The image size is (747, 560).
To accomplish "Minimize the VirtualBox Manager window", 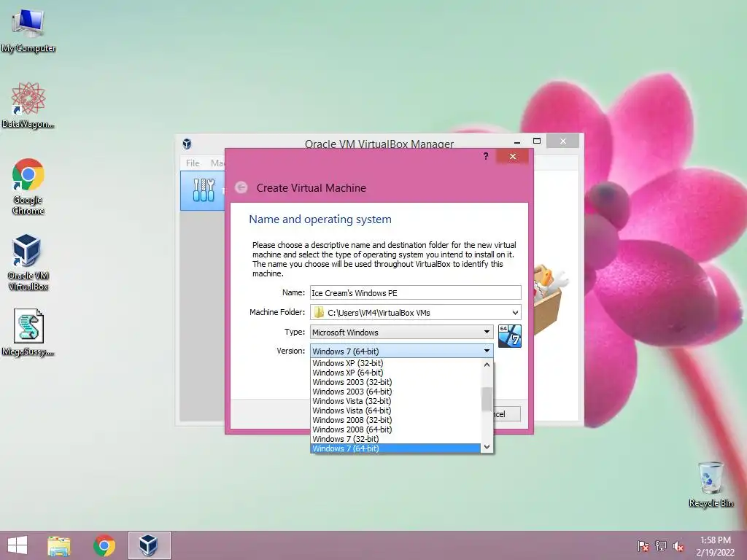I will pos(517,141).
